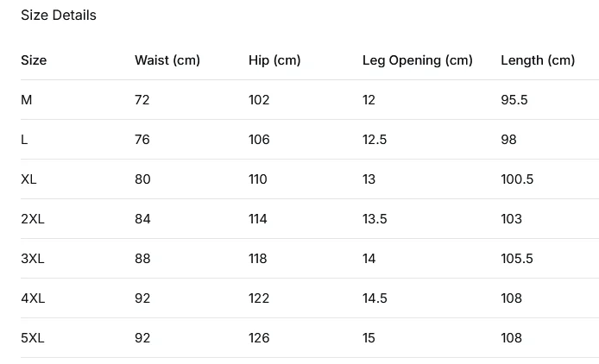Viewport: 599px width, 364px height.
Task: Select the 5XL size label
Action: (33, 338)
